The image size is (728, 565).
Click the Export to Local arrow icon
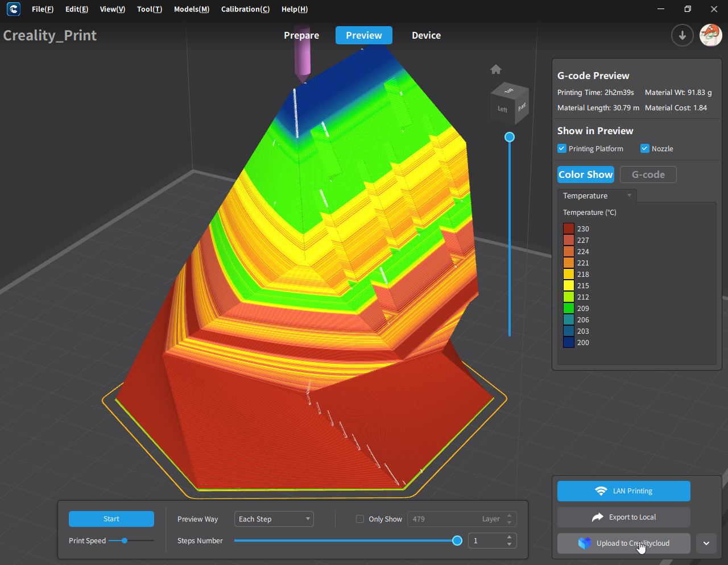[598, 517]
